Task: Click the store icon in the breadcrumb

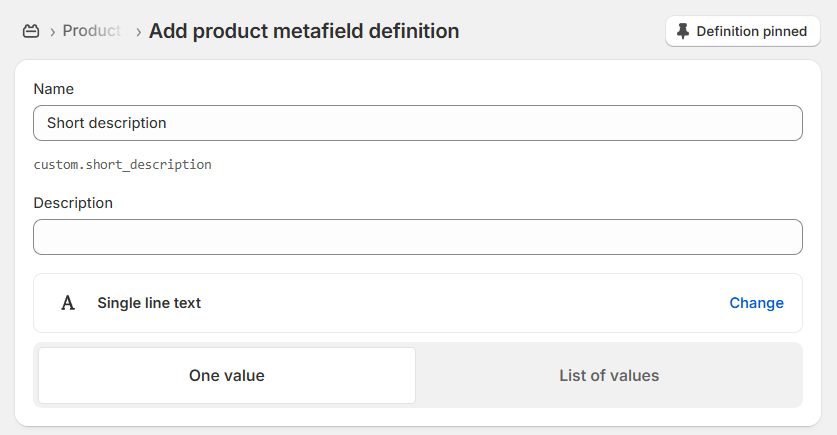Action: tap(31, 31)
